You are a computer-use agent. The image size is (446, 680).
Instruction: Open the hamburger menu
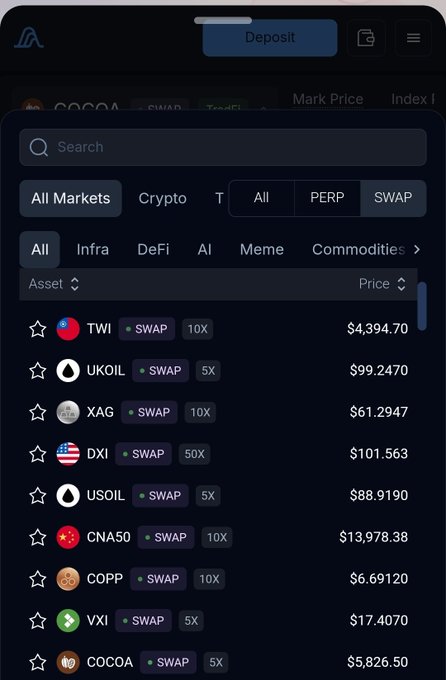click(x=413, y=38)
